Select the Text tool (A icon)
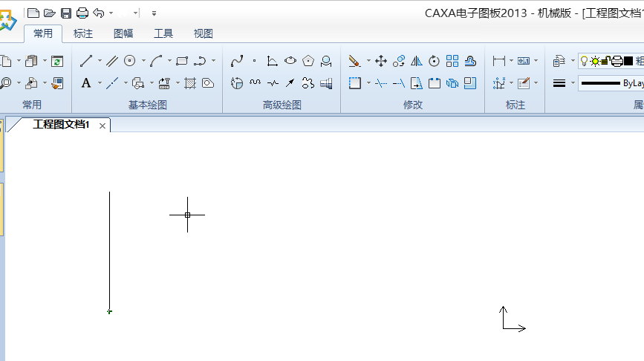The height and width of the screenshot is (361, 644). click(86, 83)
